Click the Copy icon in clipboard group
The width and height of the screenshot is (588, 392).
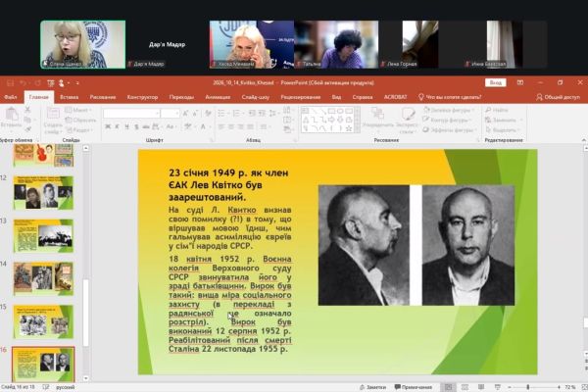click(x=27, y=120)
